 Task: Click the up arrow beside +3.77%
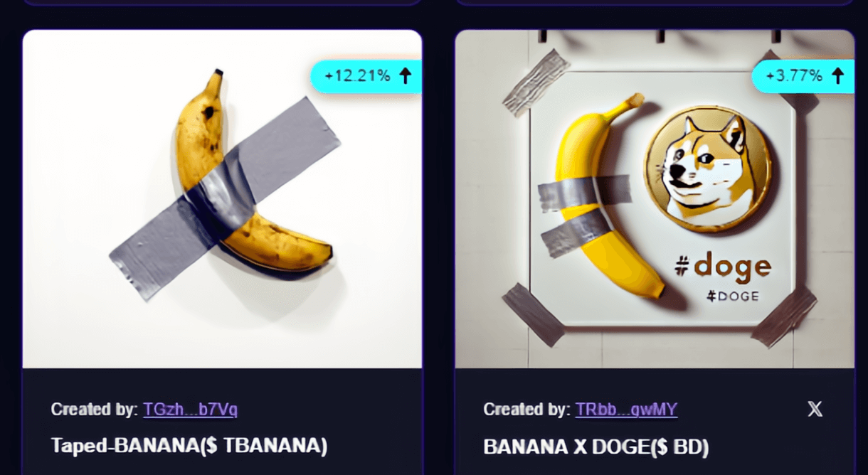pos(837,76)
